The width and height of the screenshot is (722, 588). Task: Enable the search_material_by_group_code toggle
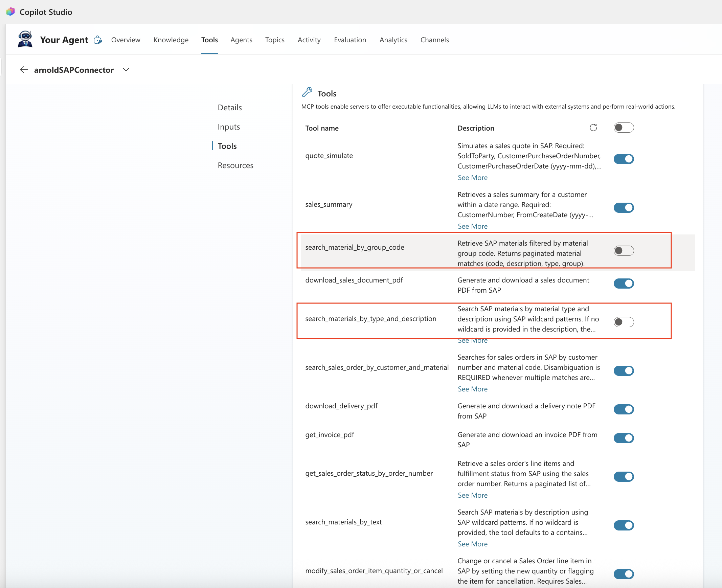tap(624, 251)
